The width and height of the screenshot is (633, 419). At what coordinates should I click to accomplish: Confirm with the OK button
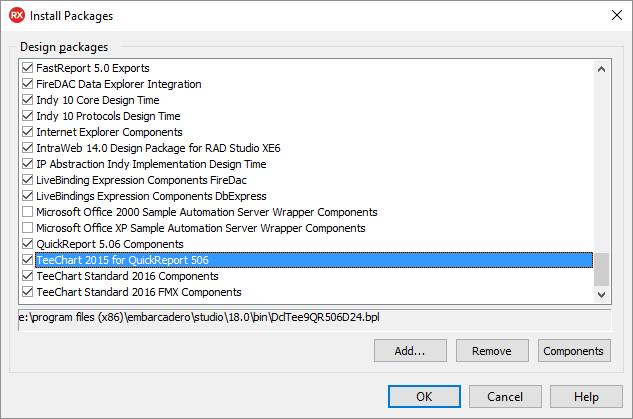(x=424, y=396)
